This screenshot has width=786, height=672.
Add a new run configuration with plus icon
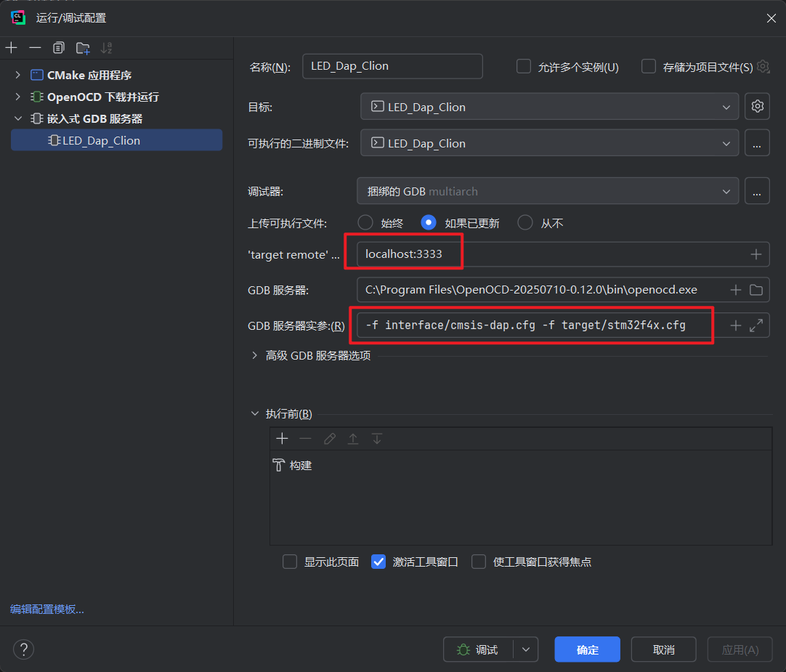(x=11, y=48)
